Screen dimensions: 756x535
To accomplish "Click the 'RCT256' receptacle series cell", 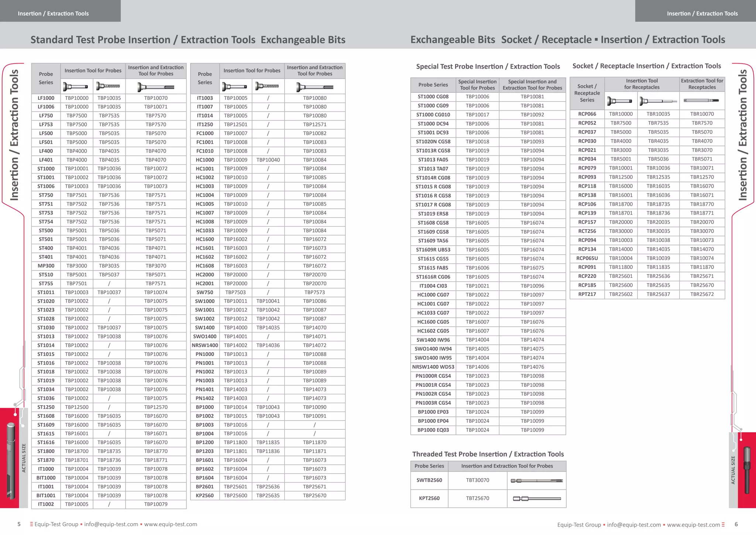I will [587, 231].
